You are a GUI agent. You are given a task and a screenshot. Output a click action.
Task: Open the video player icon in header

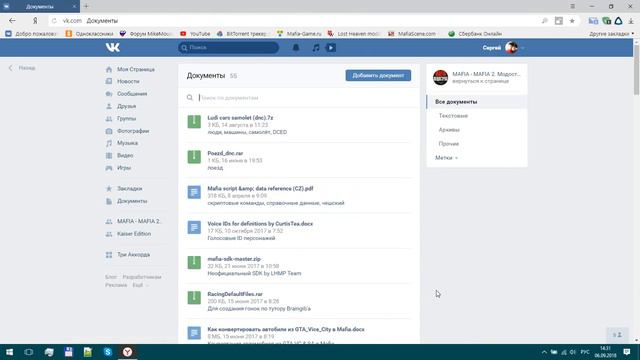click(331, 48)
